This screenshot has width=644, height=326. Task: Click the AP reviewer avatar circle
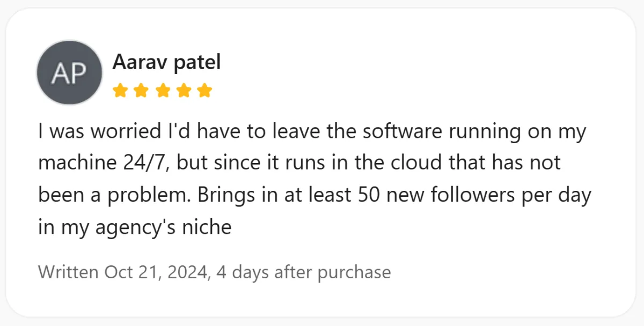tap(69, 73)
